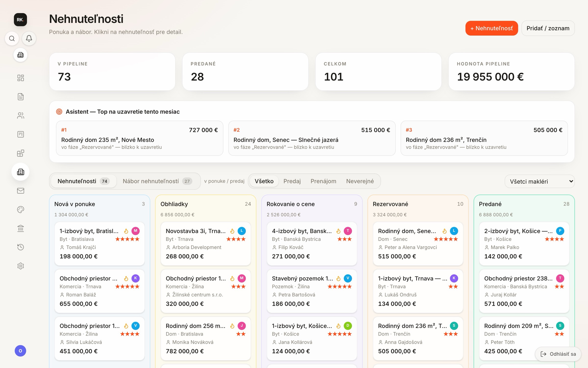
Task: Open the bank building icon in sidebar
Action: (x=21, y=228)
